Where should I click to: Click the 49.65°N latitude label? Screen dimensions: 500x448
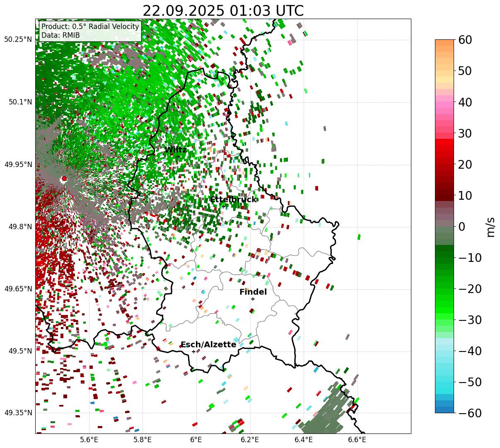18,289
